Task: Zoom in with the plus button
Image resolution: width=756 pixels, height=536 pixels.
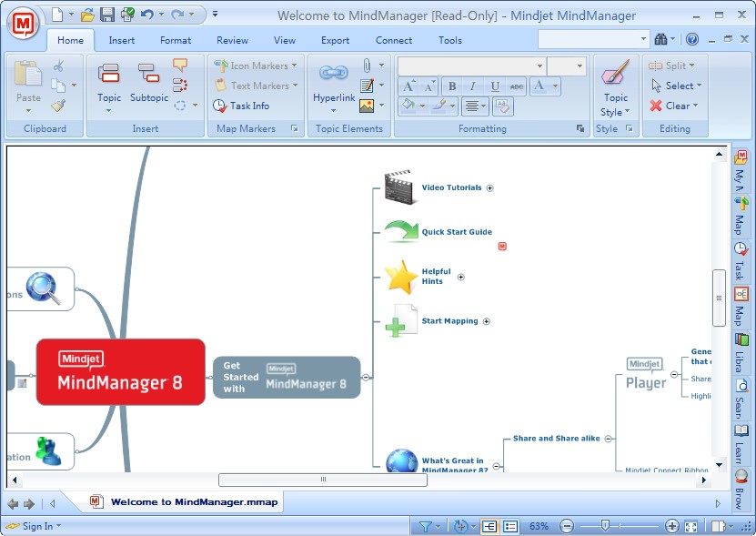Action: 671,526
